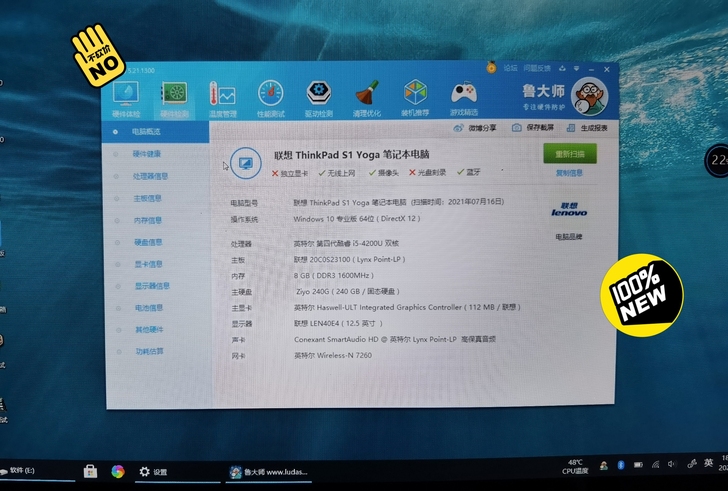Viewport: 728px width, 491px height.
Task: Click the 光盘刻录 status indicator
Action: [427, 172]
